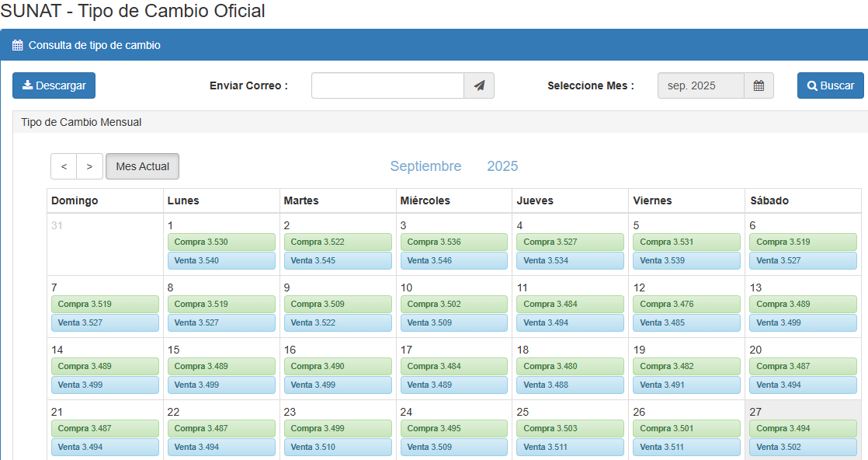Select Venta 3.499 on day 16

coord(338,385)
